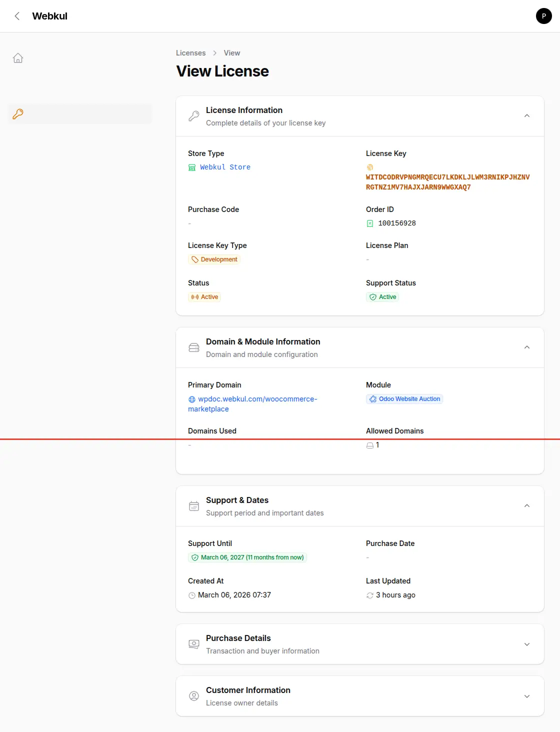560x732 pixels.
Task: Click the Odoo Website Auction module badge
Action: click(x=404, y=399)
